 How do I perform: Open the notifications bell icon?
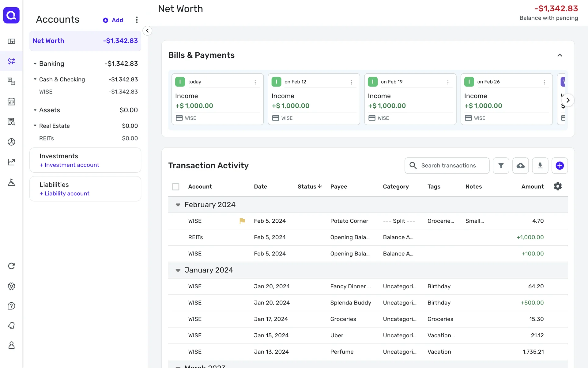(11, 325)
